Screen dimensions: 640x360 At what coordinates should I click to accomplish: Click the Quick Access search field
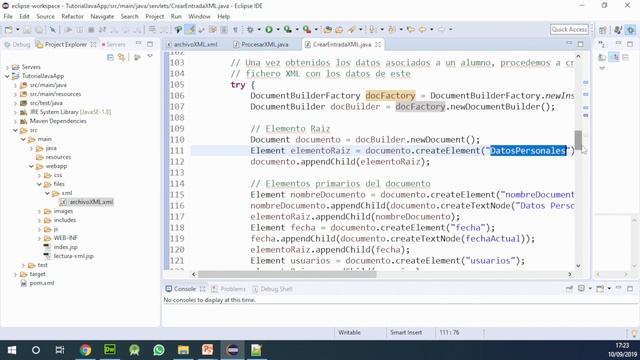coord(569,29)
